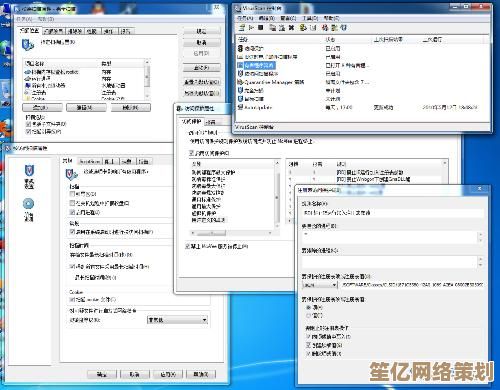Click the Start (play arrow) icon in VirusScan toolbar
This screenshot has width=500, height=390.
click(x=252, y=28)
